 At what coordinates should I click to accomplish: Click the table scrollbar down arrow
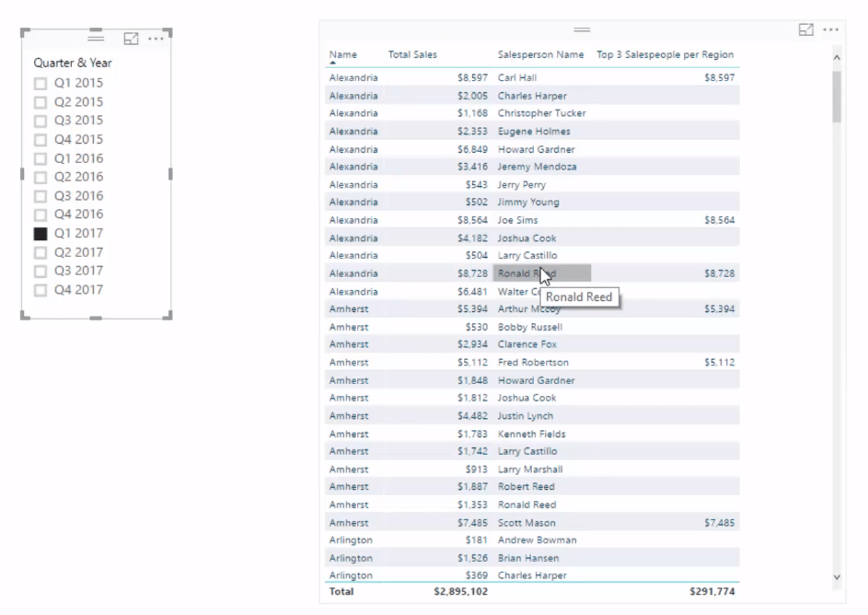pos(837,577)
